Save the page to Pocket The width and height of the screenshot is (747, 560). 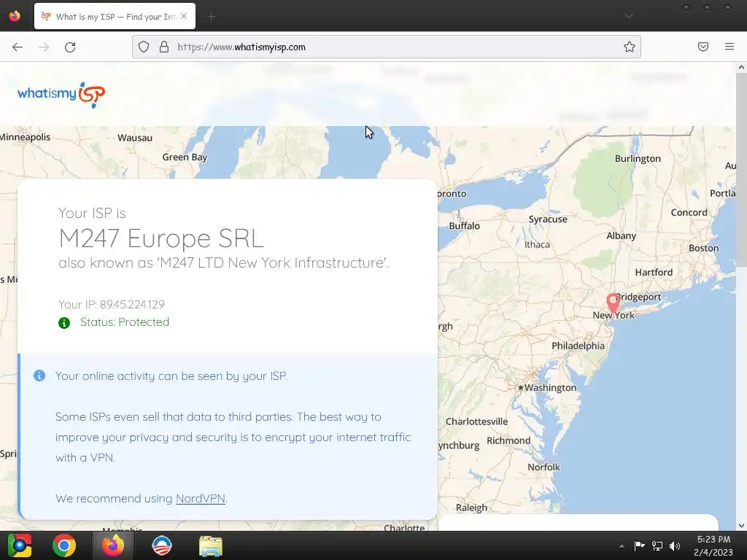(703, 47)
